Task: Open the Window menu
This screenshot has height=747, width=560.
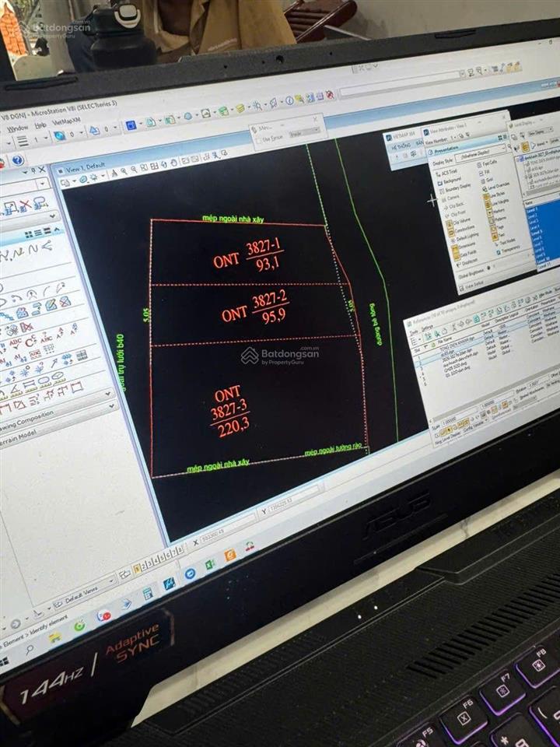Action: point(18,128)
